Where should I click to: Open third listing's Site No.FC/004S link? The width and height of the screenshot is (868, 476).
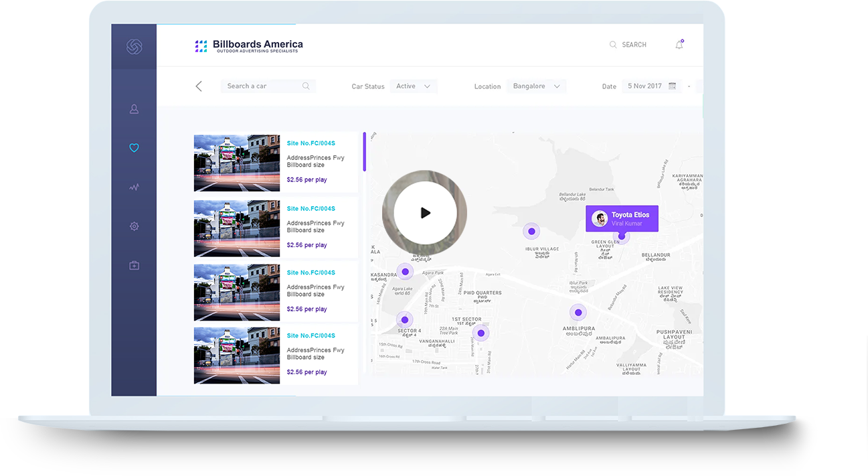pos(311,272)
